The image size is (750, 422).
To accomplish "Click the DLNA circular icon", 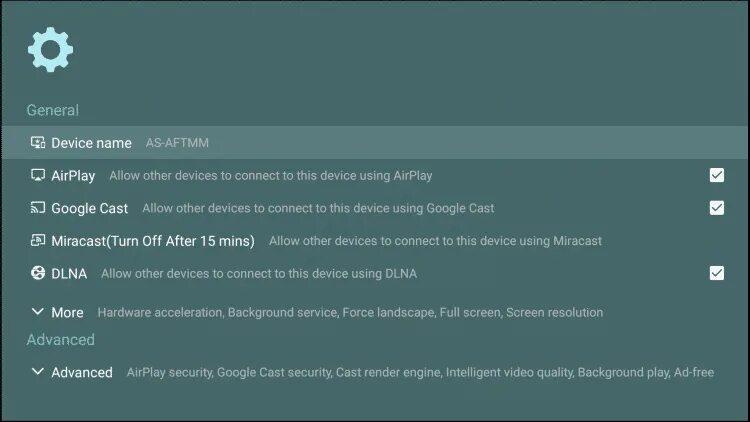I will [x=38, y=273].
